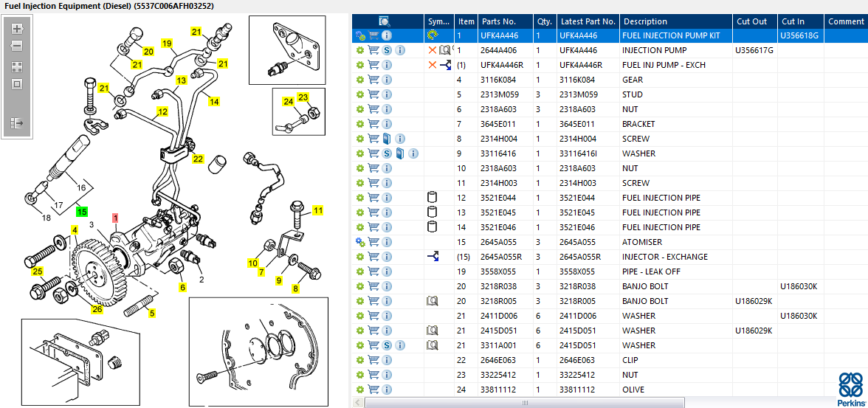
Task: Click the cylinder symbol for part 3521E044
Action: click(x=433, y=198)
